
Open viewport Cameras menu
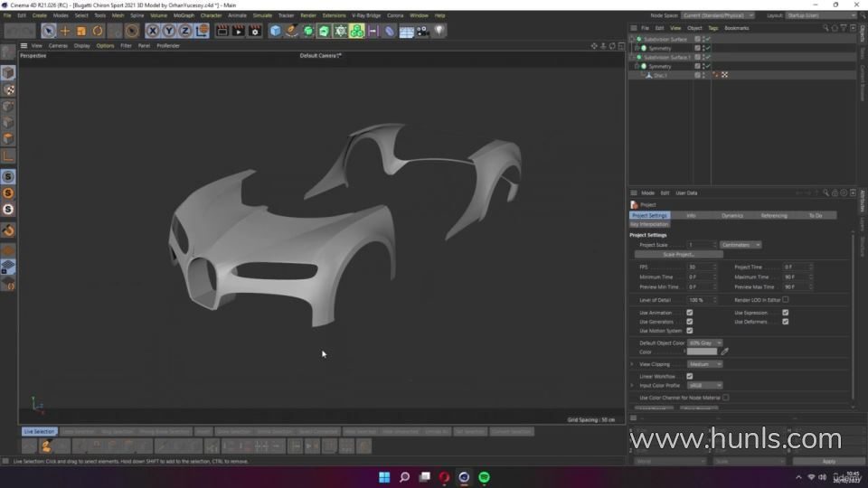(58, 46)
